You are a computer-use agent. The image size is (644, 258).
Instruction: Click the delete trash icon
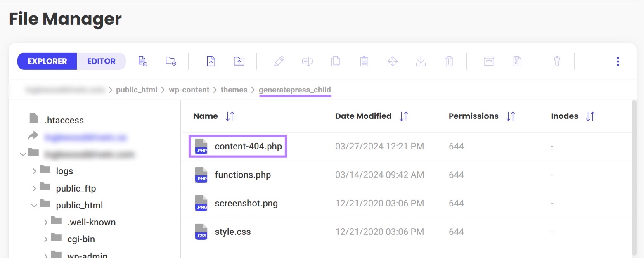(449, 61)
